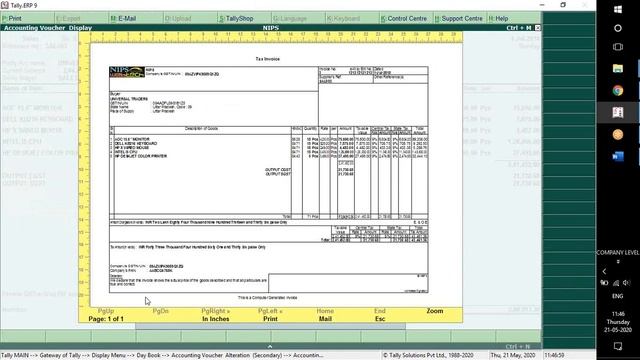The height and width of the screenshot is (360, 640).
Task: Click the network tray icon
Action: coord(616,282)
